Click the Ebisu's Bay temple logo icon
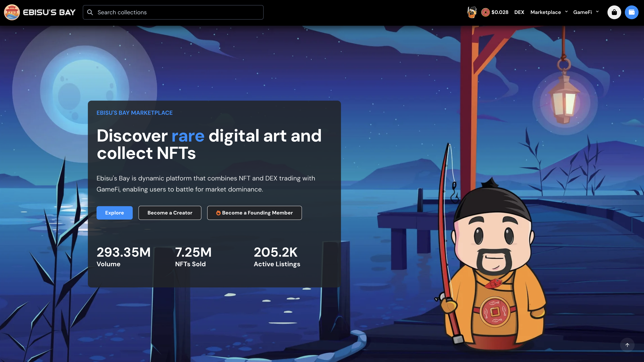 tap(12, 12)
